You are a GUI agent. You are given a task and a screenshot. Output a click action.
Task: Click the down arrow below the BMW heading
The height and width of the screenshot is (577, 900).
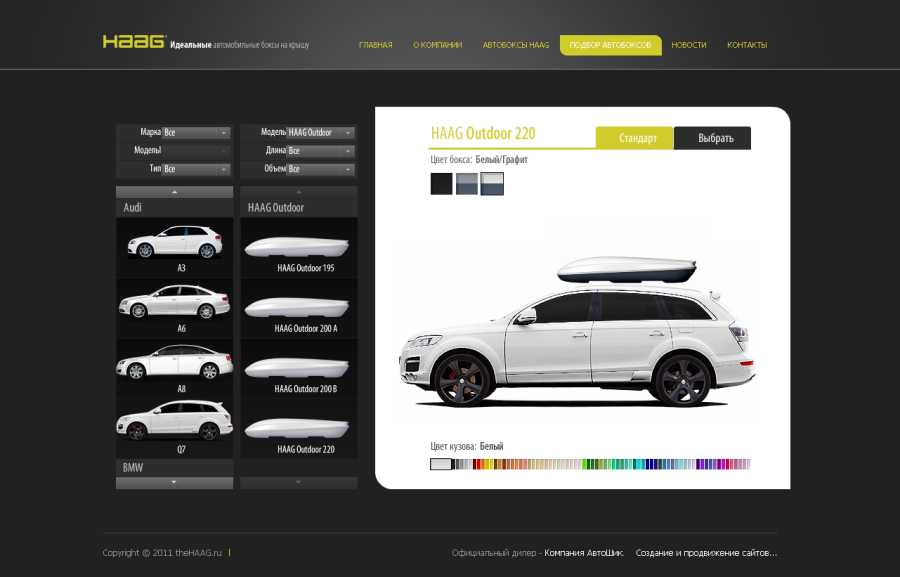coord(174,482)
